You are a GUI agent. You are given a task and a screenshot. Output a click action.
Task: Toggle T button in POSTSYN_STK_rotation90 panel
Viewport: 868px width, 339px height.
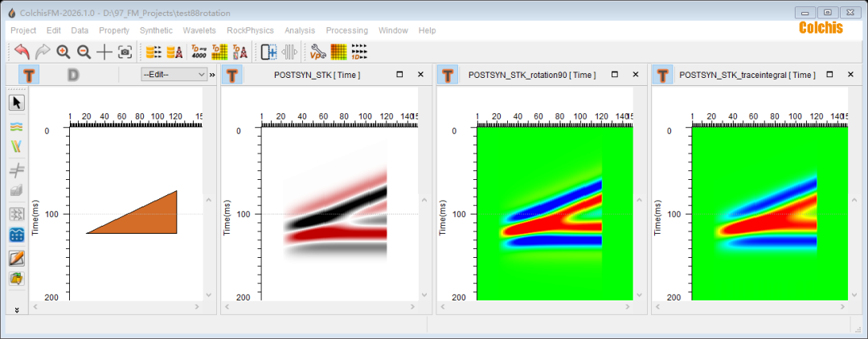(x=448, y=75)
